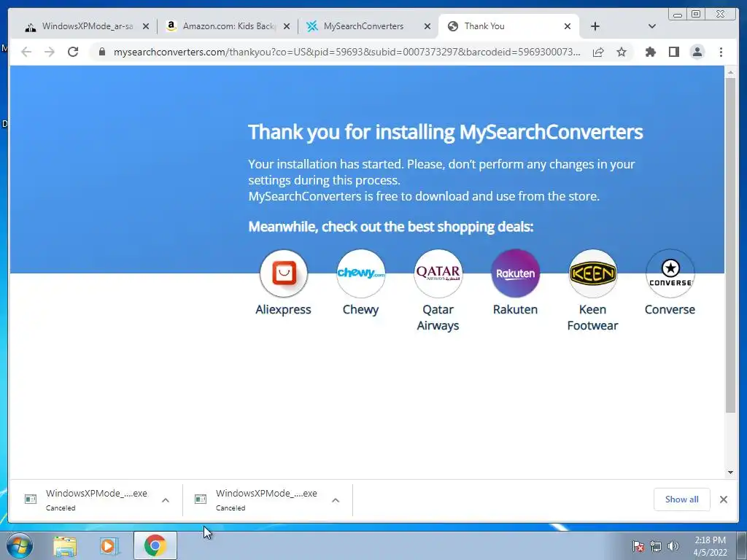Click the Converse text link
Screen dimensions: 747x560
(670, 309)
